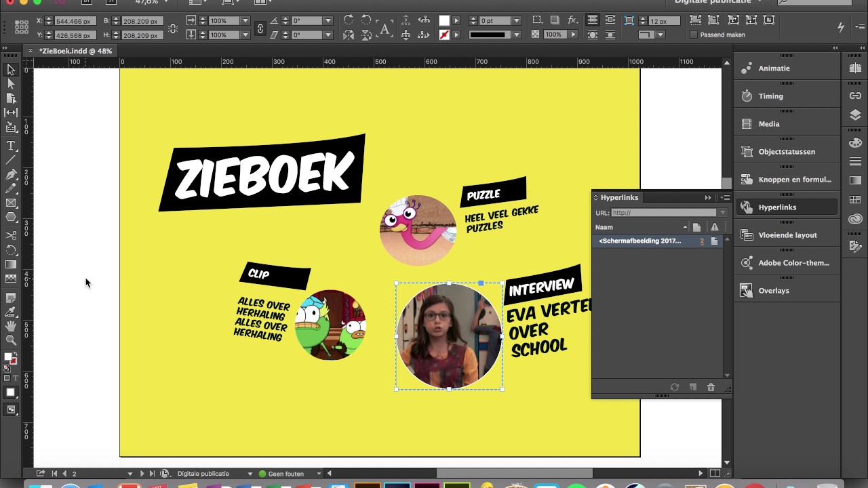Click the drop shadow icon

555,20
